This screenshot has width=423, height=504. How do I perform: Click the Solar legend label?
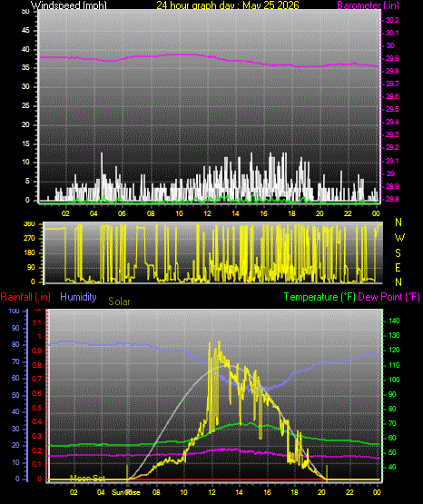[x=119, y=301]
